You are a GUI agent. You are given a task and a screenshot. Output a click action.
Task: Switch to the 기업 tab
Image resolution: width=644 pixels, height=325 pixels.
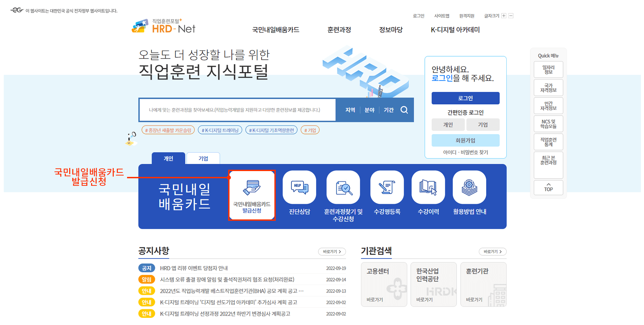click(203, 158)
